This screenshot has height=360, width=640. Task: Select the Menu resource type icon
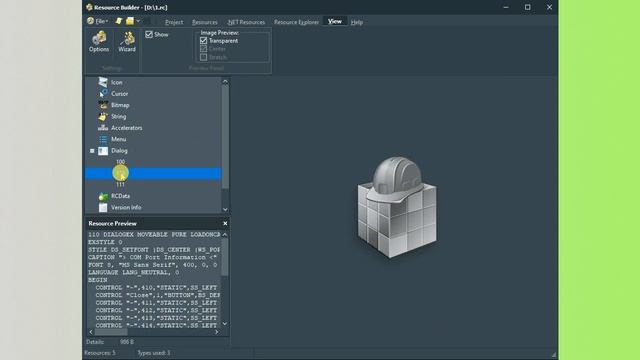point(103,139)
